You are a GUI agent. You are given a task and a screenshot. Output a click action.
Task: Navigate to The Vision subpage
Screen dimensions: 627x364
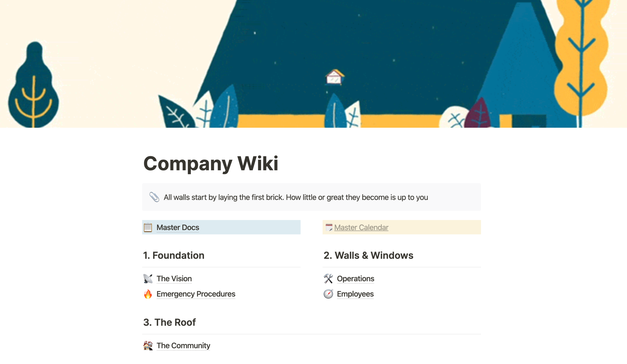[173, 278]
